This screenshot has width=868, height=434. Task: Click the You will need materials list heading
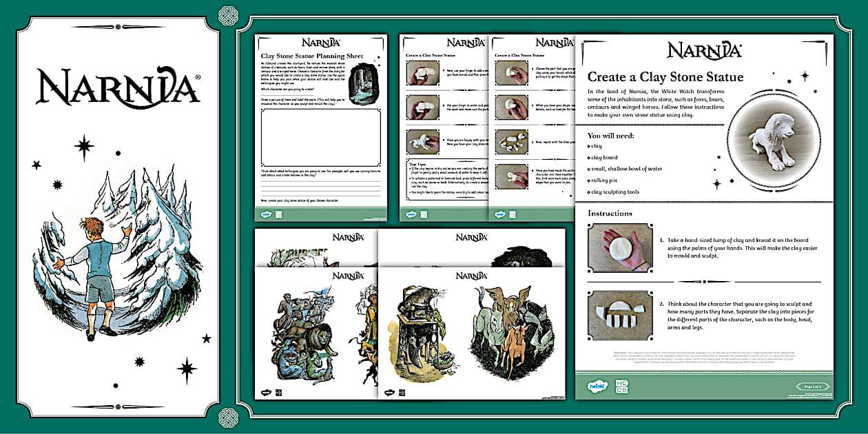(610, 136)
